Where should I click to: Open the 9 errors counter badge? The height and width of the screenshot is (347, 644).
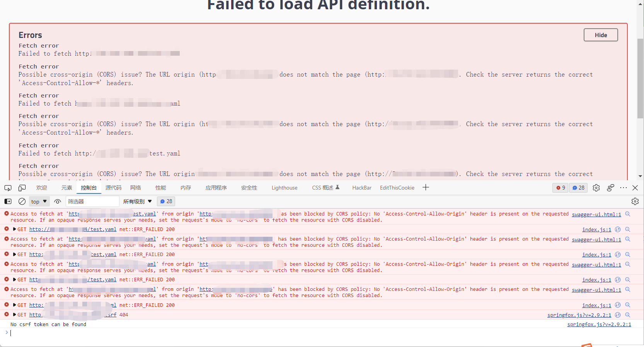(561, 188)
